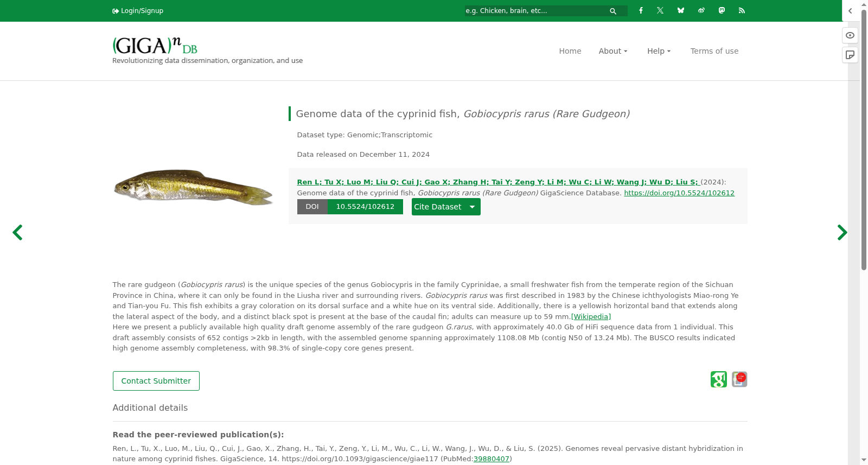Viewport: 868px width, 465px height.
Task: Open Terms of use page
Action: [x=714, y=51]
